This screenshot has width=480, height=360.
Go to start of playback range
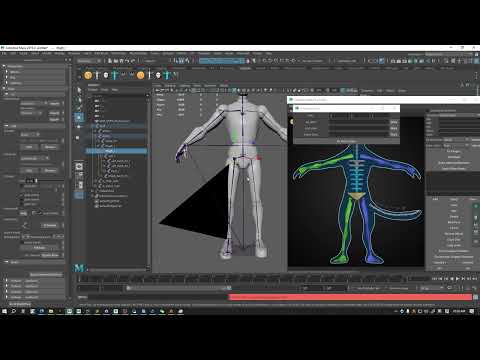tap(435, 278)
